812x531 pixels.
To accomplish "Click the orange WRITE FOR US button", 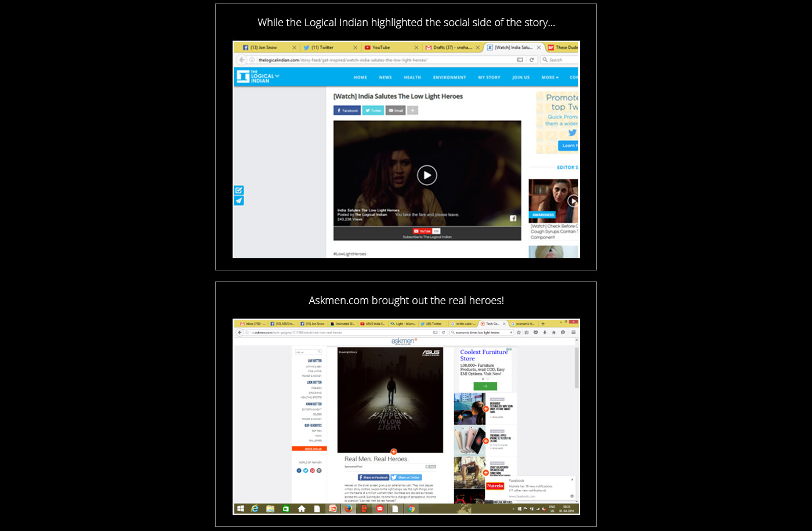I will (309, 449).
